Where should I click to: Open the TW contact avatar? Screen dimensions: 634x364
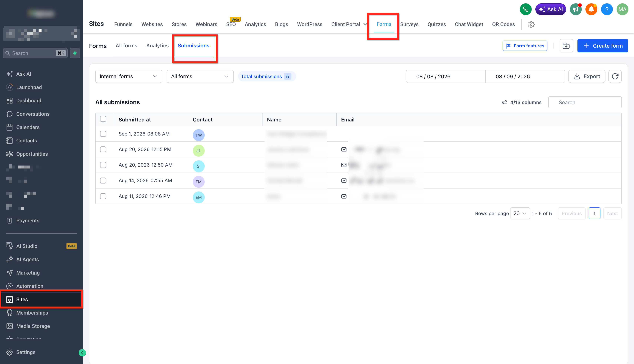(199, 135)
